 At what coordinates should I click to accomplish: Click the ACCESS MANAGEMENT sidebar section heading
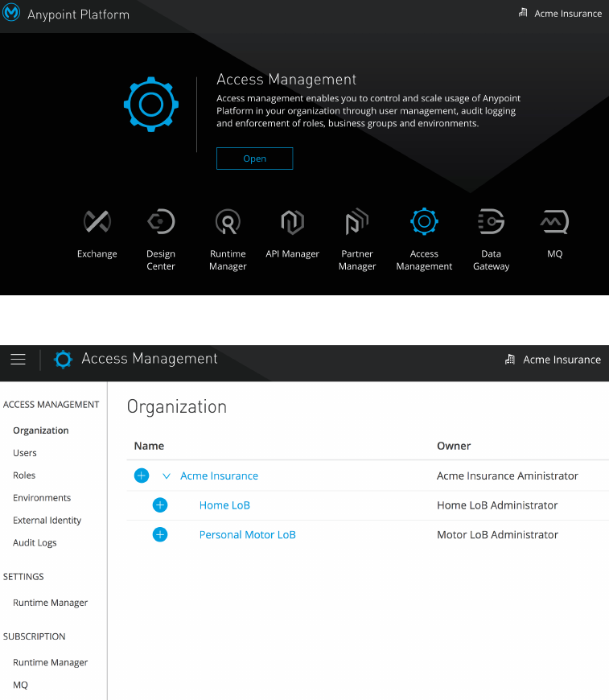point(51,405)
